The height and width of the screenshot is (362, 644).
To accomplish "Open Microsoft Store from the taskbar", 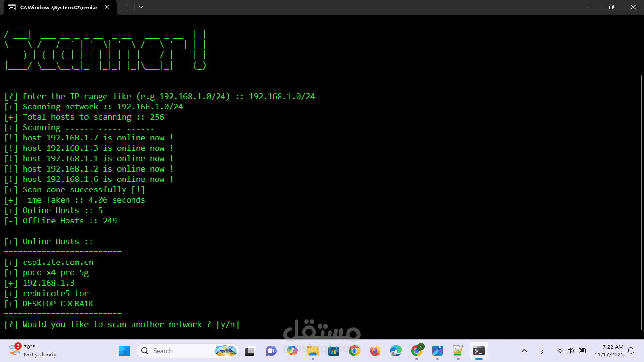I will coord(334,351).
